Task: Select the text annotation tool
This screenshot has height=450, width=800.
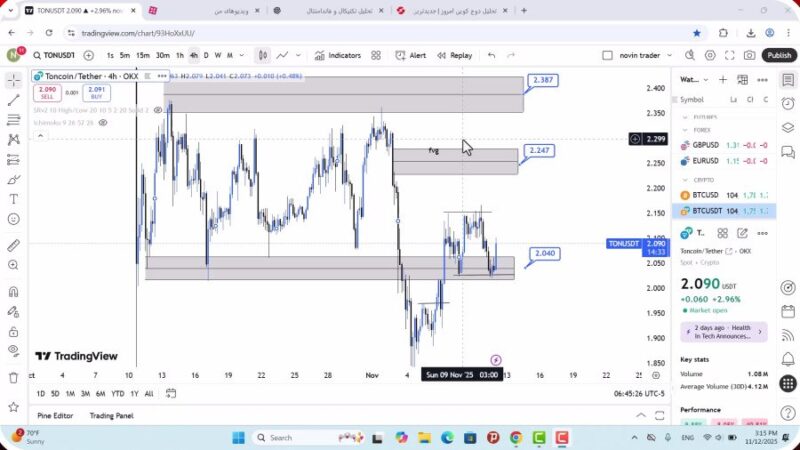Action: point(13,199)
